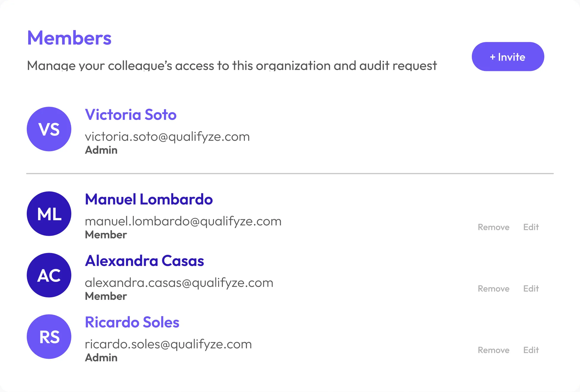Click alexandra.casas@qualifyze.com email address

[x=179, y=283]
